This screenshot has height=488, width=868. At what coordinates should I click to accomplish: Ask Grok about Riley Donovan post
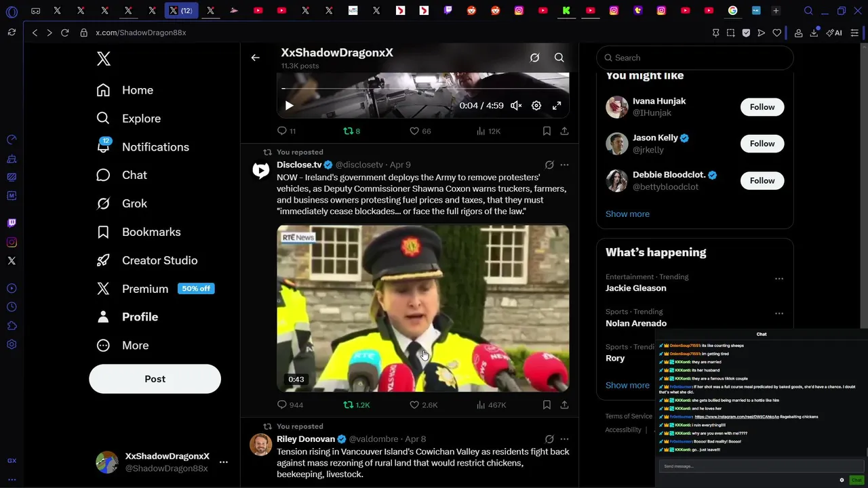(549, 439)
